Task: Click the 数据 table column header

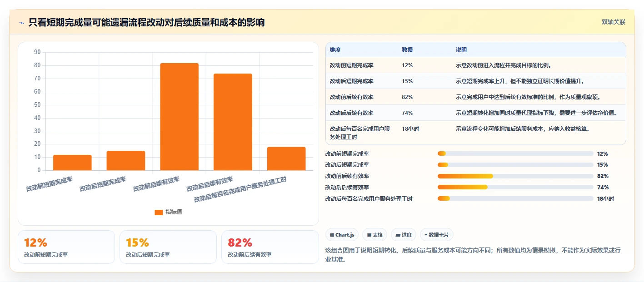Action: [407, 50]
